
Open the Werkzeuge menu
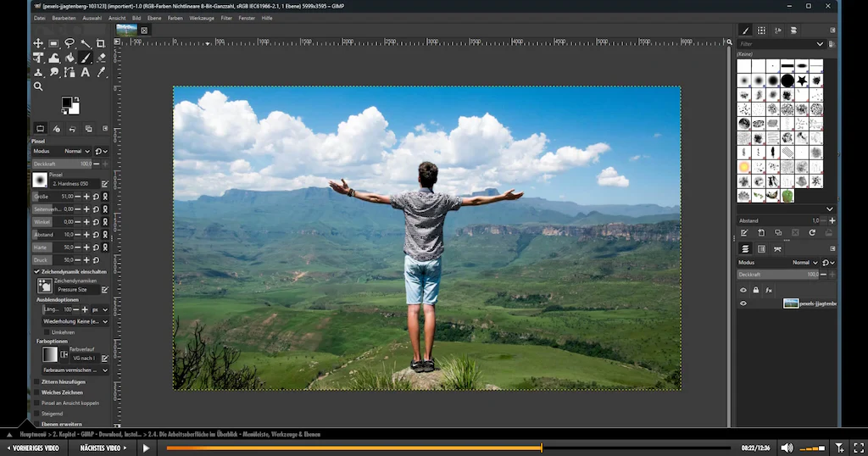(202, 19)
